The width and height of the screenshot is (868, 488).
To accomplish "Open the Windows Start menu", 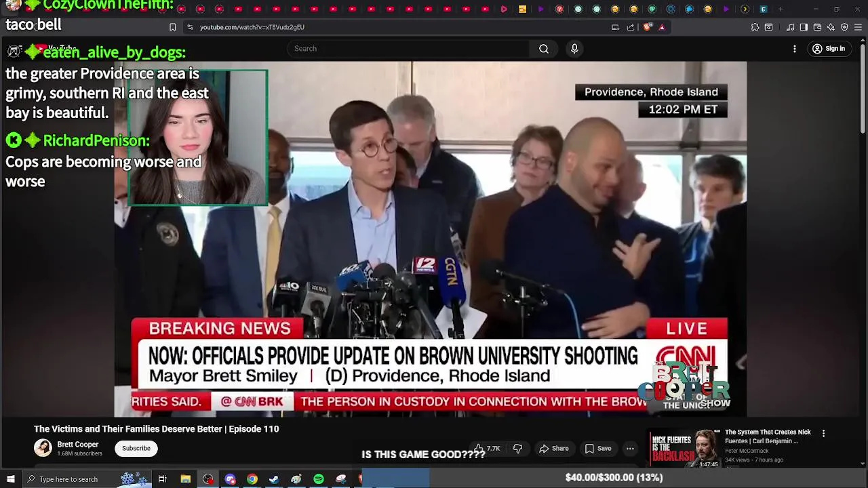I will (10, 479).
